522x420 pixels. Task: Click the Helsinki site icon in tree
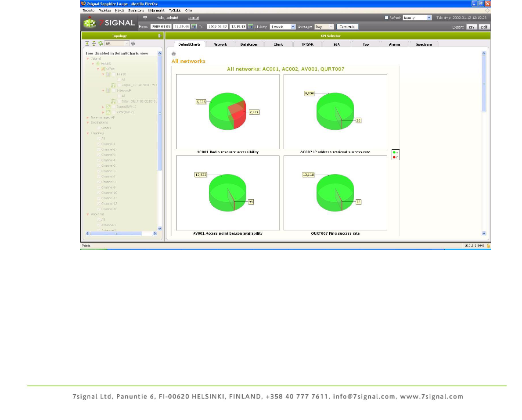pyautogui.click(x=98, y=64)
